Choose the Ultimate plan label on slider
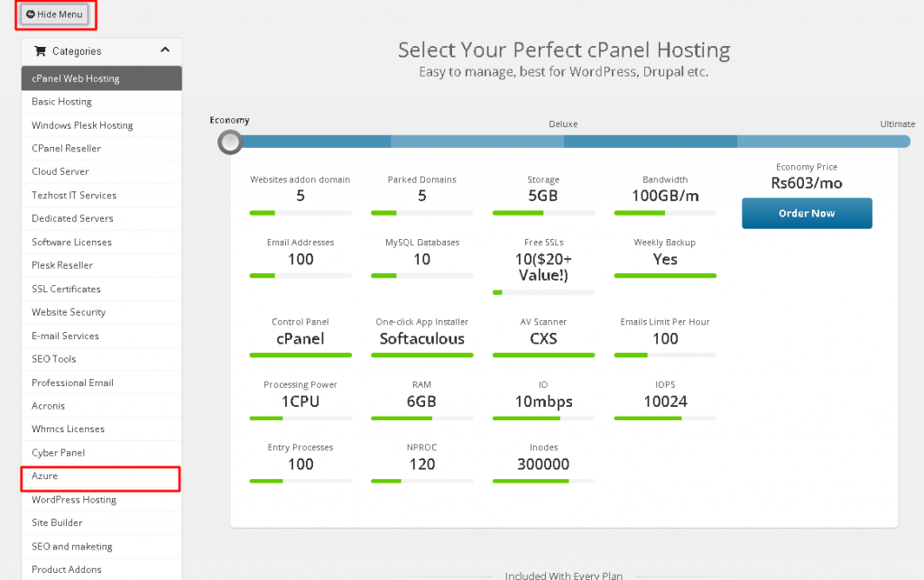Screen dimensions: 924x580 (x=897, y=124)
